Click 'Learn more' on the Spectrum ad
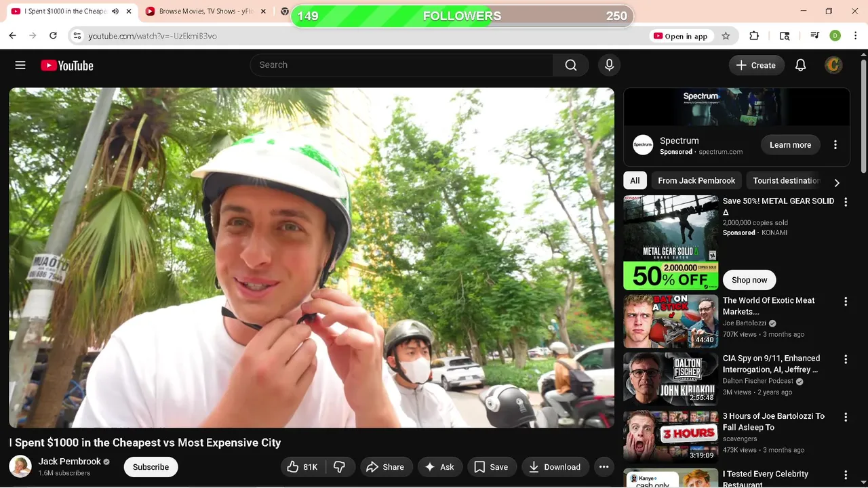This screenshot has height=488, width=868. pyautogui.click(x=790, y=145)
